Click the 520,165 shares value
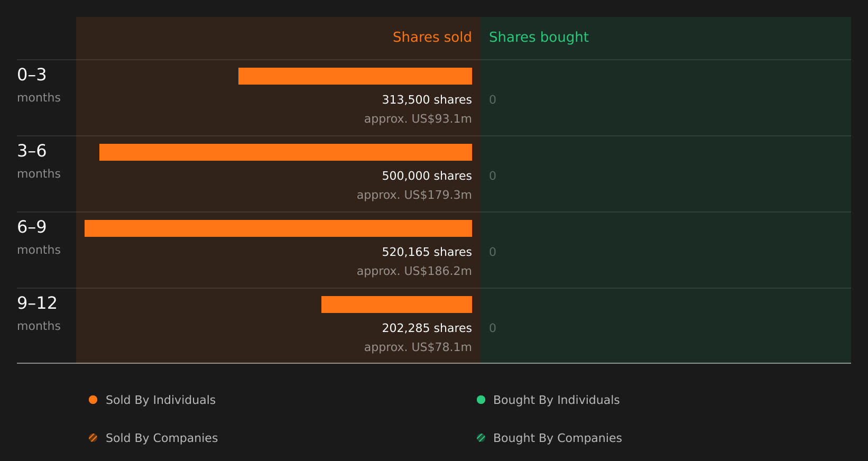Image resolution: width=868 pixels, height=461 pixels. pos(427,252)
